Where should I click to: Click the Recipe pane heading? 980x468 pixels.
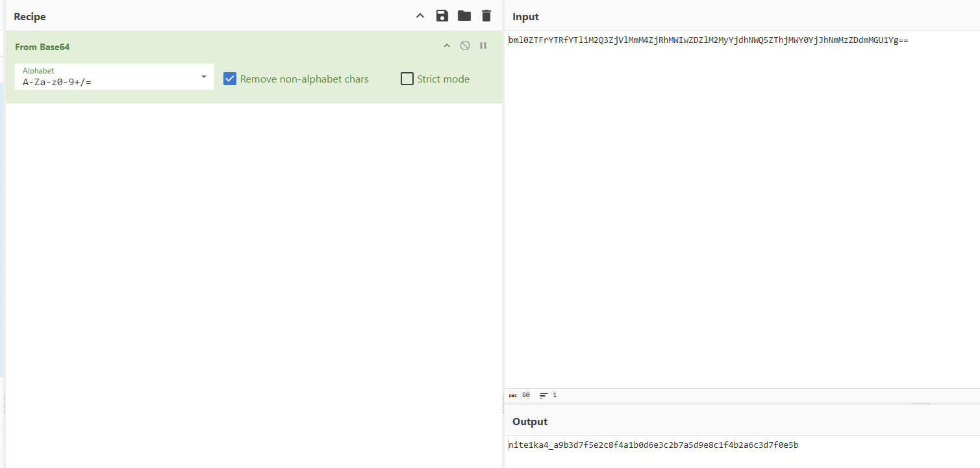pos(30,17)
